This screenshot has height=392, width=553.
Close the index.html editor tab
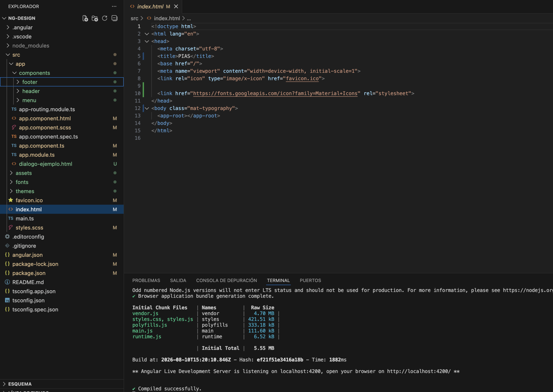176,7
